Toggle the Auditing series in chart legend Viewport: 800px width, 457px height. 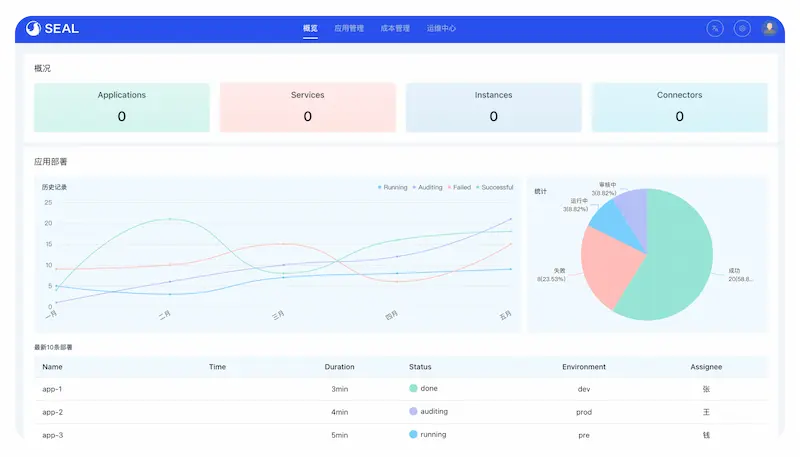[x=428, y=187]
